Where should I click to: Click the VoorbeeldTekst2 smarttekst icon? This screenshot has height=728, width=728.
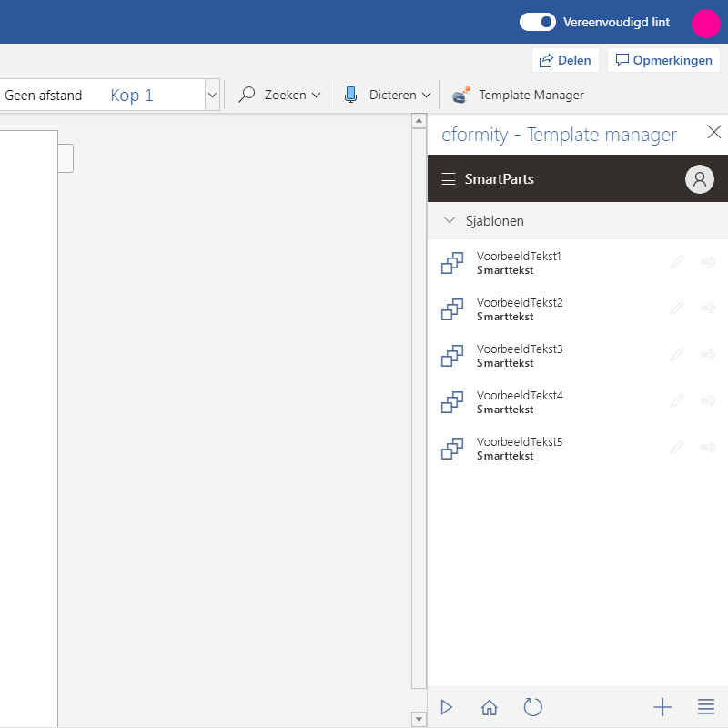(451, 309)
